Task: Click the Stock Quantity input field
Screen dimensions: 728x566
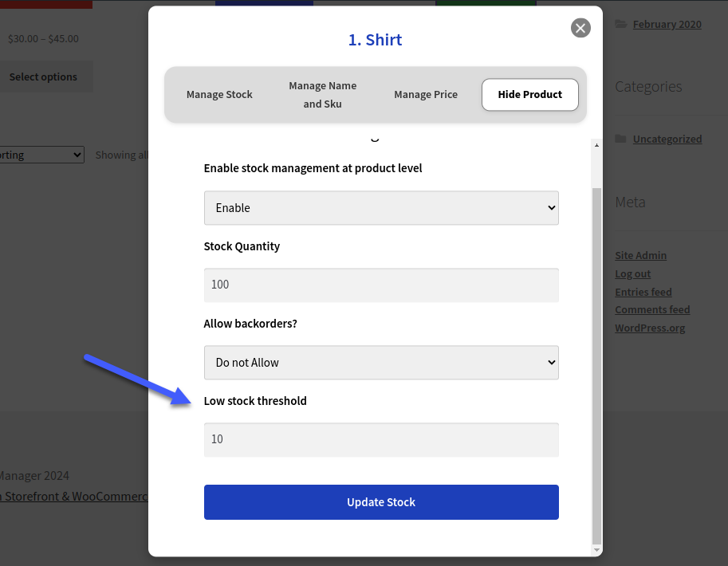Action: (380, 285)
